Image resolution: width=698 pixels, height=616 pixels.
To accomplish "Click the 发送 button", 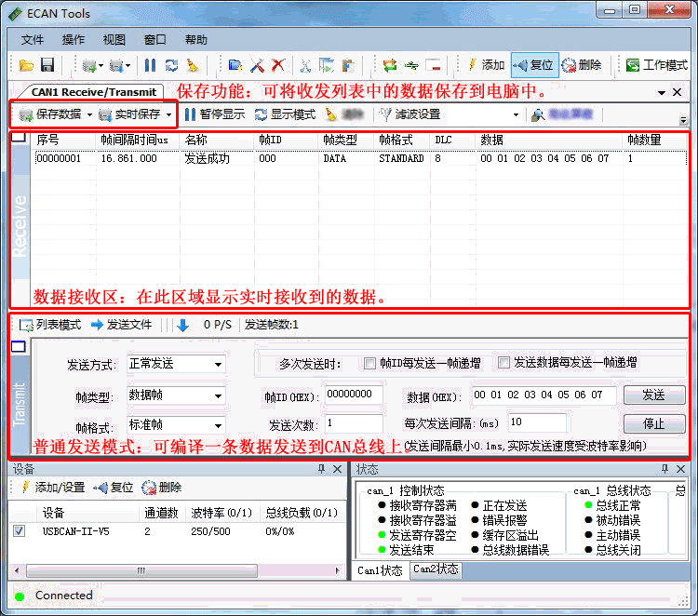I will click(x=654, y=395).
